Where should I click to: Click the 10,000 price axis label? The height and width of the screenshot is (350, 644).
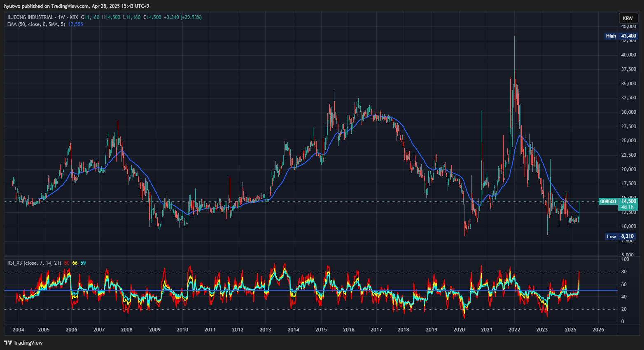(x=629, y=226)
